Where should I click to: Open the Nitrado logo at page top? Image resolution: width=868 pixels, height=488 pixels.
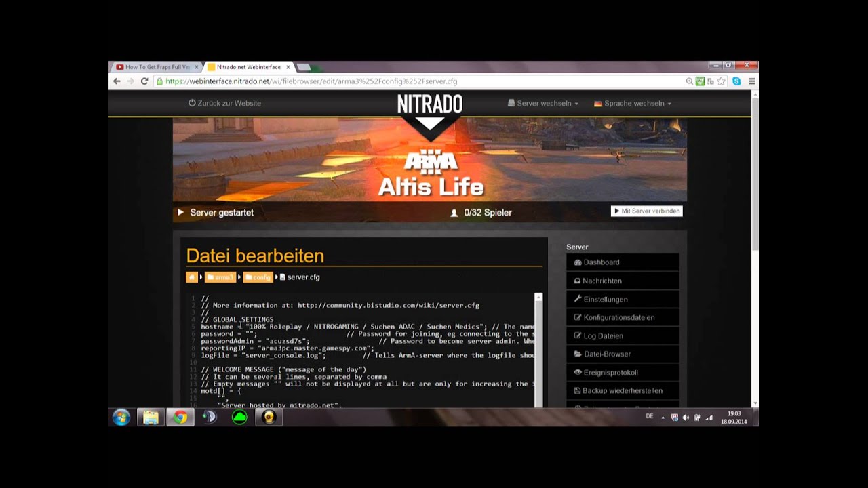[x=430, y=104]
